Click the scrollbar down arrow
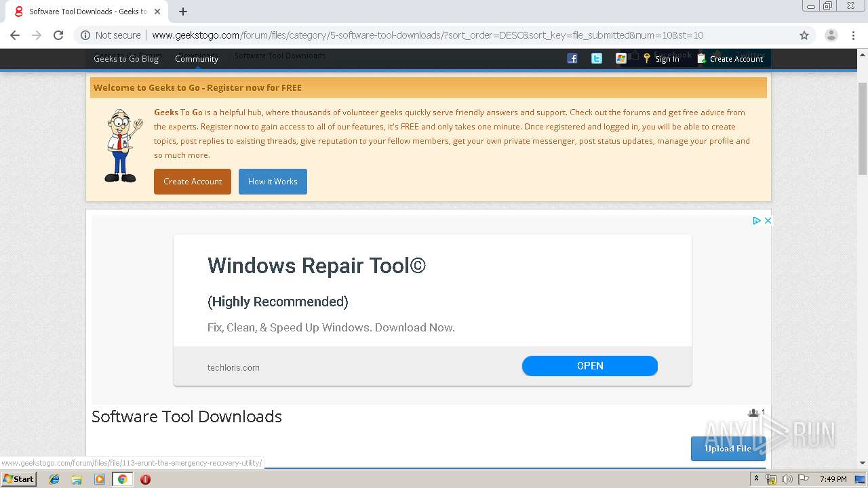This screenshot has height=488, width=868. [x=863, y=463]
